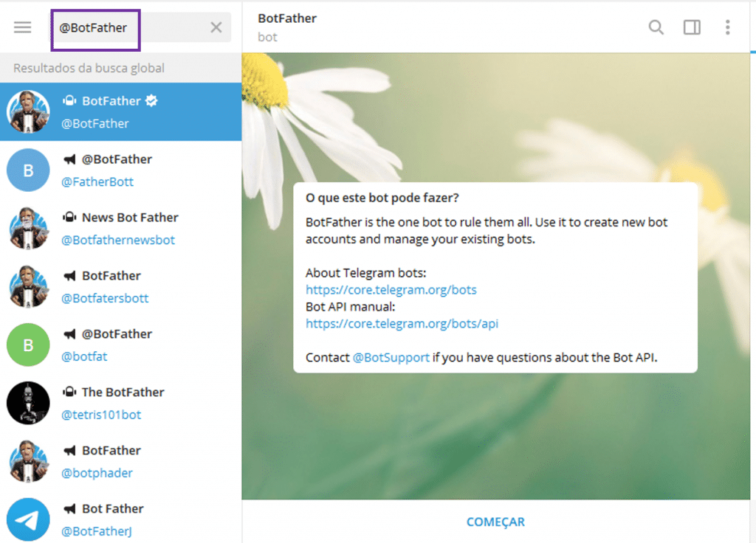This screenshot has width=756, height=543.
Task: Click the search icon in chat header
Action: [x=656, y=27]
